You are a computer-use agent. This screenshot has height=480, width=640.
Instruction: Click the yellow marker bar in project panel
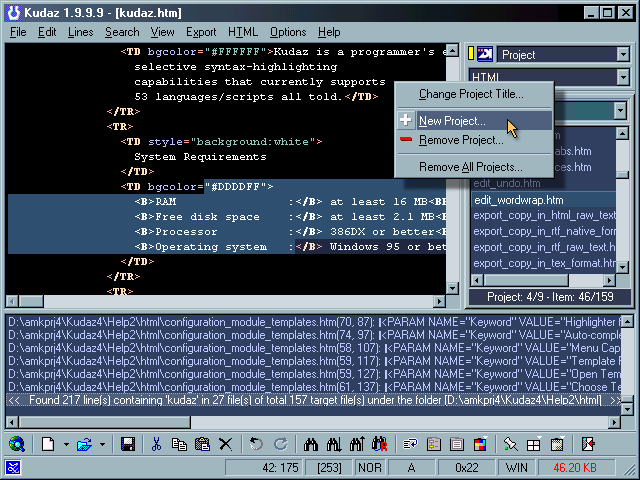(x=471, y=54)
